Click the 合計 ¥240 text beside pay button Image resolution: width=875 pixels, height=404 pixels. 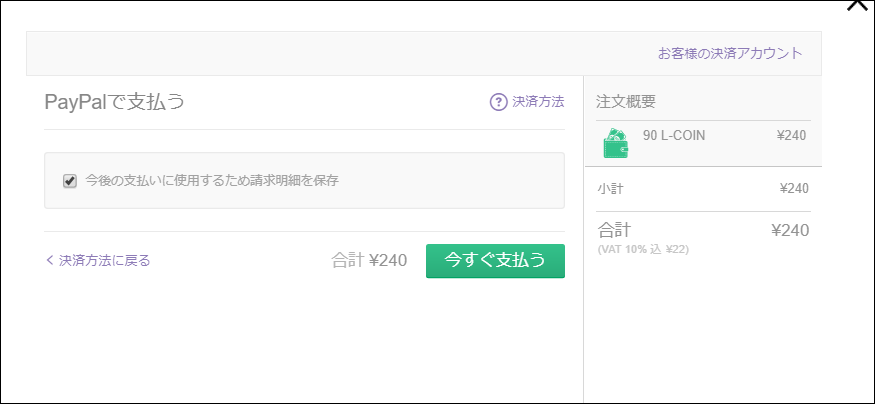click(x=369, y=261)
